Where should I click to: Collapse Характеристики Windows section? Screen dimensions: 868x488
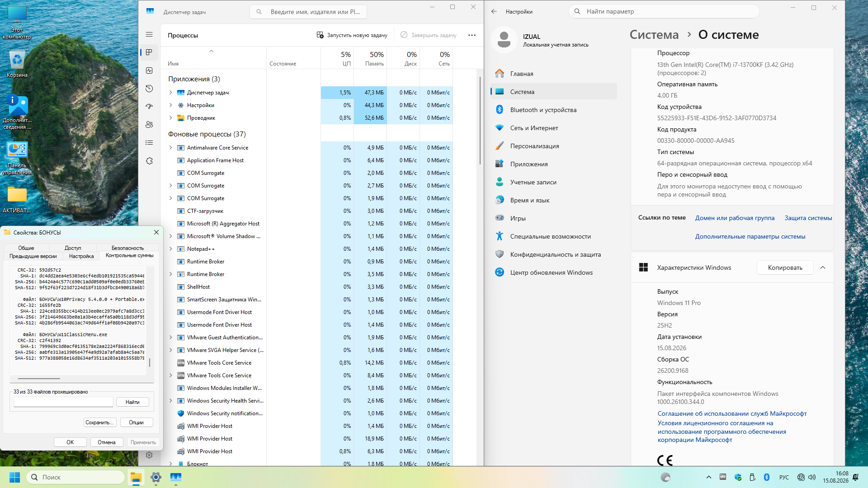click(823, 267)
